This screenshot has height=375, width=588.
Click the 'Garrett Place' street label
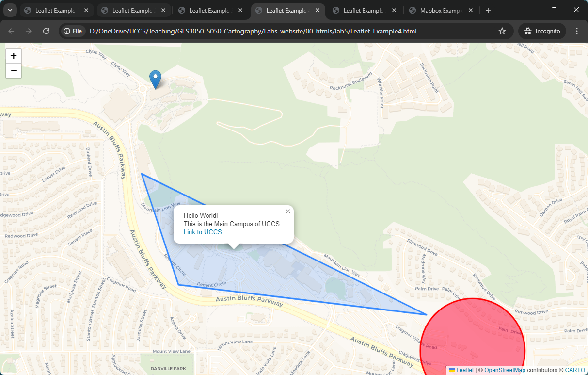tap(80, 237)
